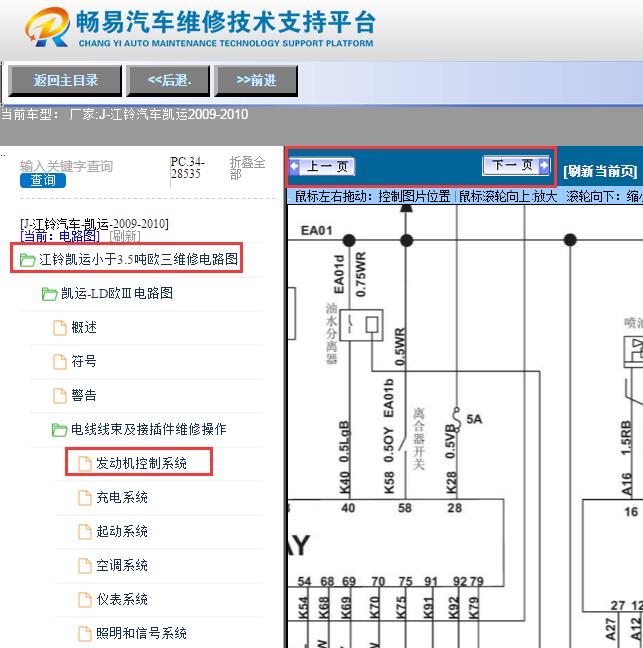Click the [刷新] link in sidebar

(125, 236)
